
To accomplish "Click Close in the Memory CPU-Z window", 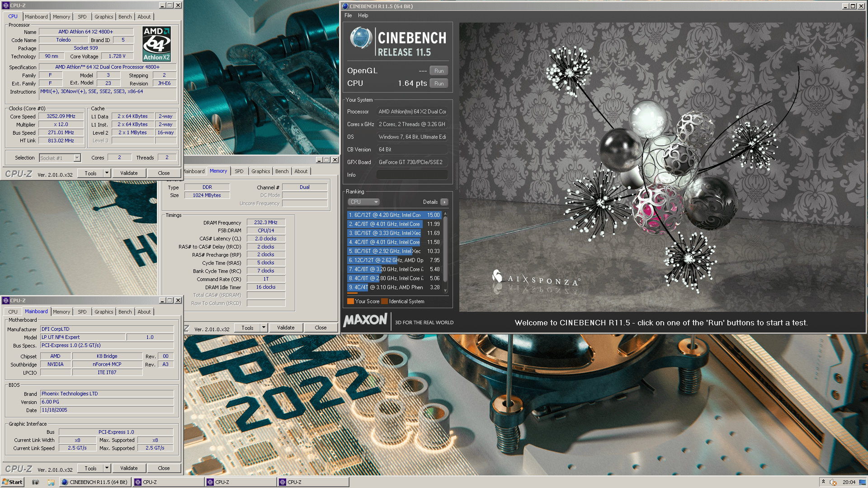I will coord(321,328).
